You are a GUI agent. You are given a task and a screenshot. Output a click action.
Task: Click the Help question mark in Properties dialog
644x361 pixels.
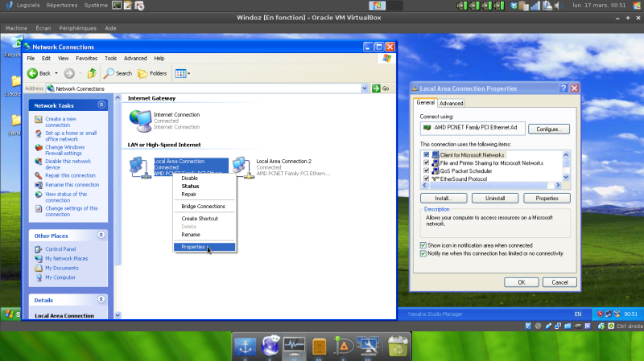click(x=563, y=88)
